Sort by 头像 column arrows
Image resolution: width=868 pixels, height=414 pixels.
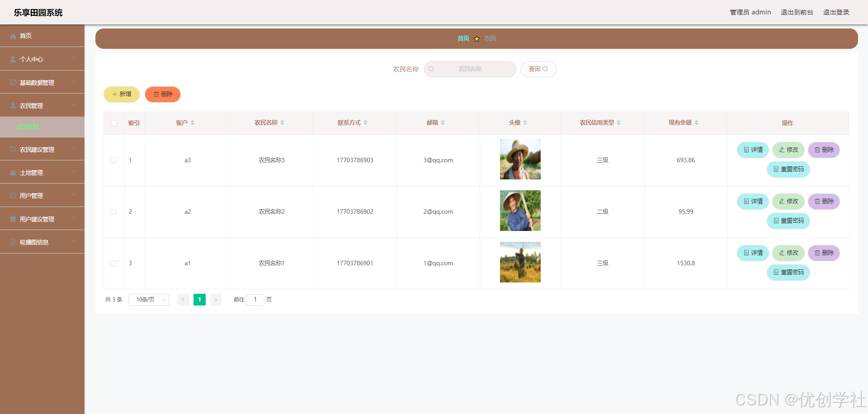525,122
